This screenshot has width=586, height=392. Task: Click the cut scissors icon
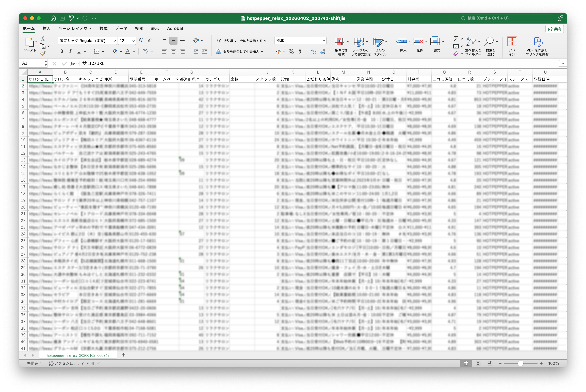point(43,39)
